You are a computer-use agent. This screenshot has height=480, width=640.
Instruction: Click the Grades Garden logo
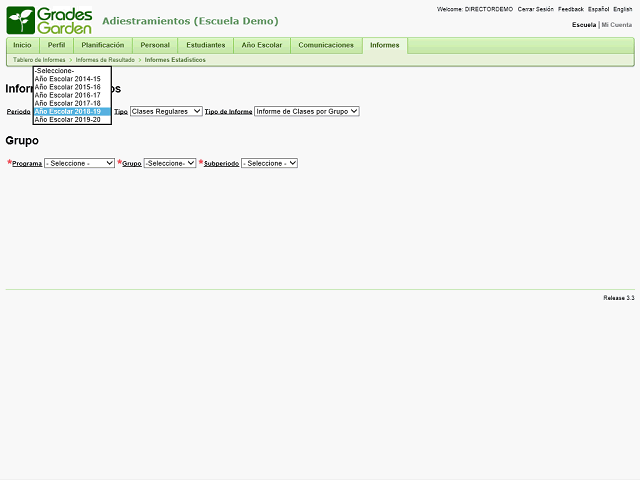click(50, 20)
